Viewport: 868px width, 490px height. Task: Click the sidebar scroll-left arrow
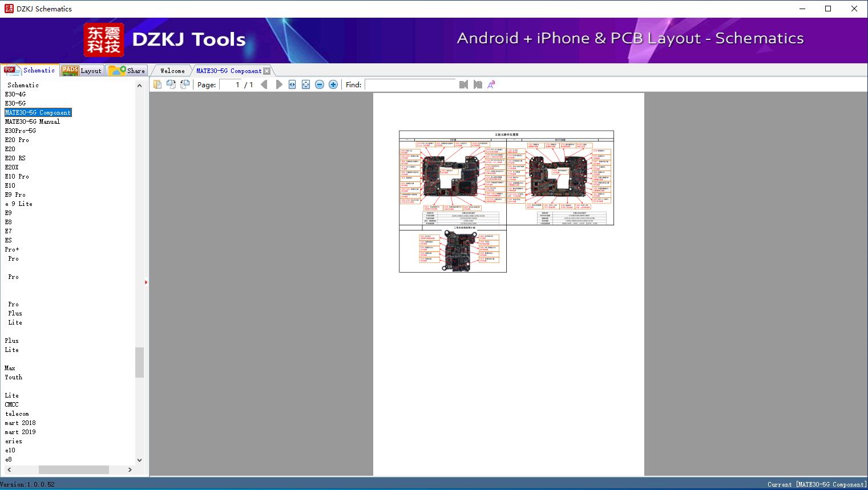[x=8, y=469]
